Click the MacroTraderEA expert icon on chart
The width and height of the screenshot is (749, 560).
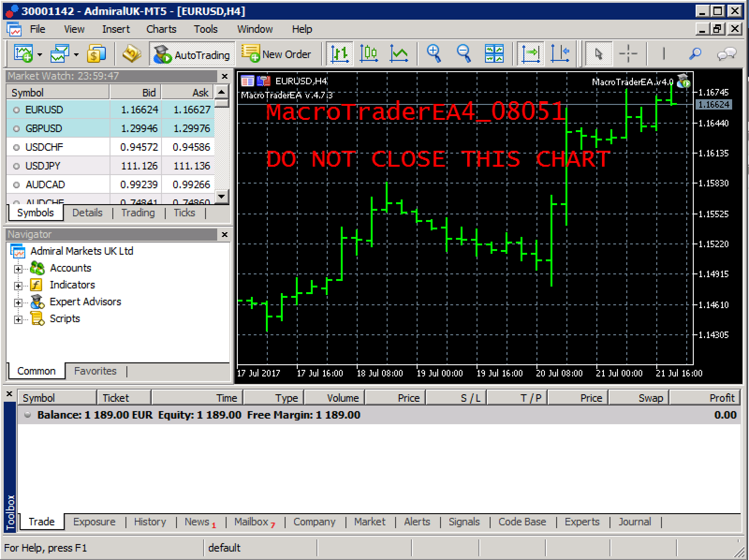coord(683,81)
